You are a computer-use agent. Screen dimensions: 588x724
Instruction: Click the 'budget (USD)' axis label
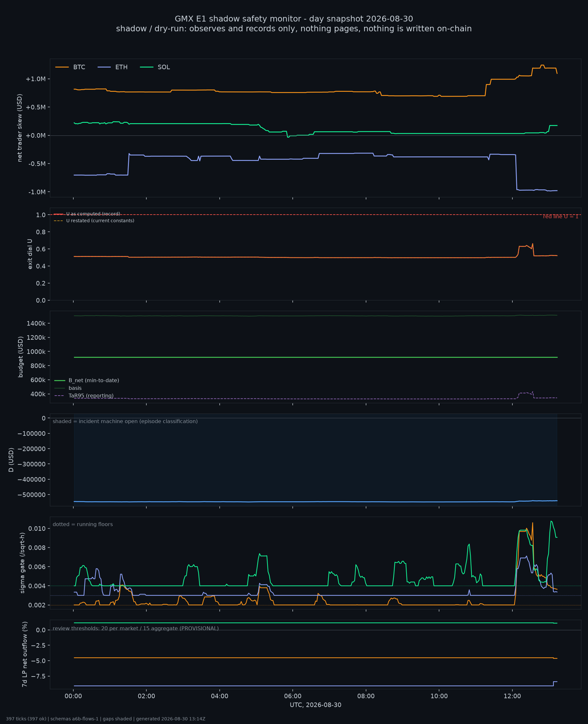coord(20,357)
